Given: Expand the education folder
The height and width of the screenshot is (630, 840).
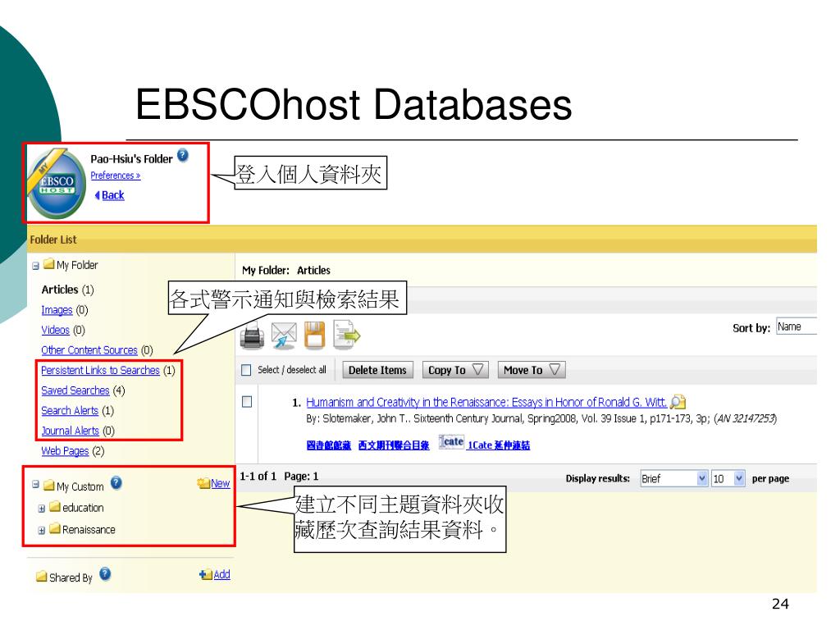Looking at the screenshot, I should (x=42, y=509).
